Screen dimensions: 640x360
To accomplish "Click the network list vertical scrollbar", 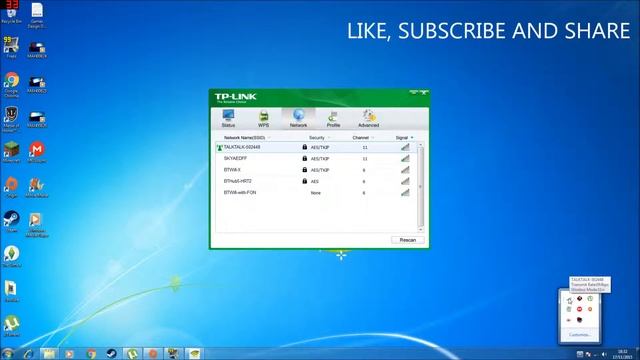I will tap(420, 187).
